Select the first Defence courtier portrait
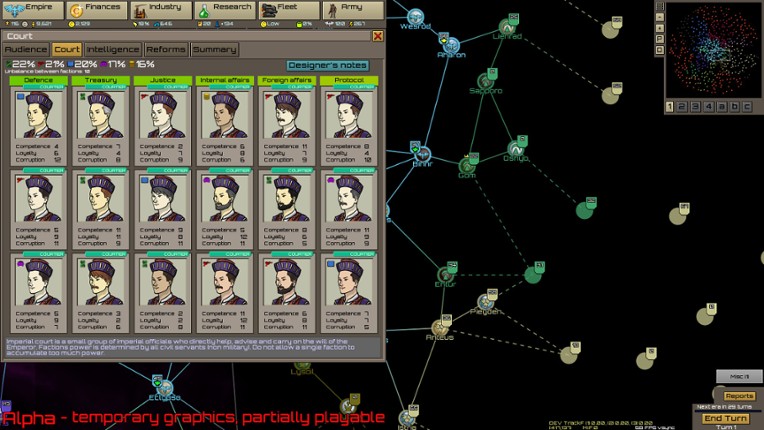The width and height of the screenshot is (764, 430). point(39,115)
